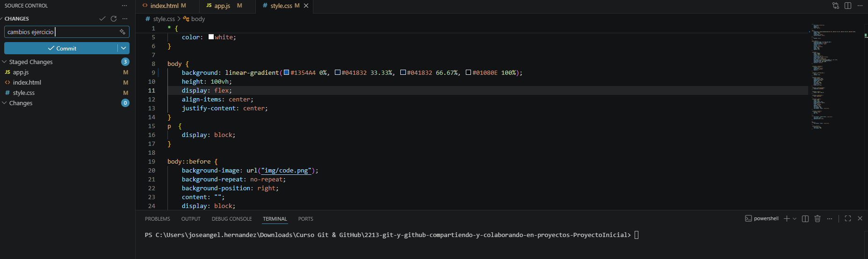Screen dimensions: 868x259
Task: Split the editor to the right
Action: click(848, 6)
